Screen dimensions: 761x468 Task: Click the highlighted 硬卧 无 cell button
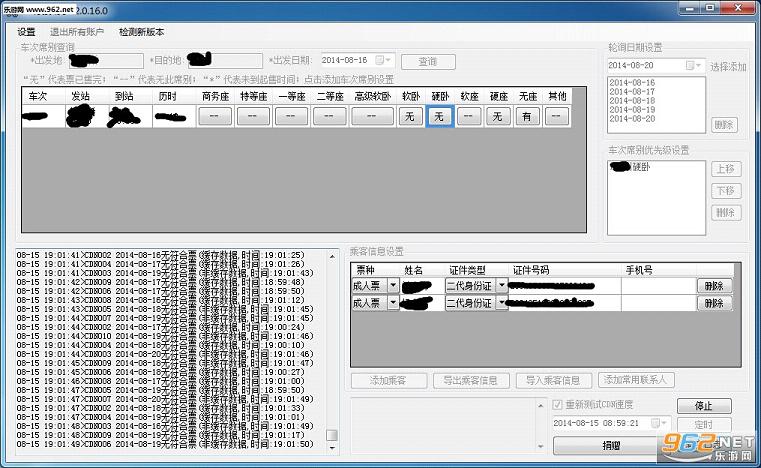click(439, 117)
